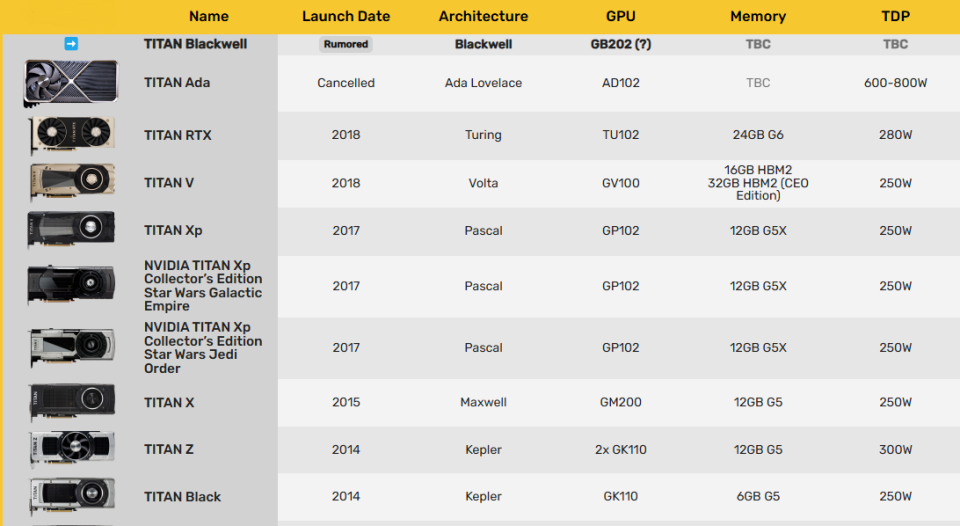The height and width of the screenshot is (526, 960).
Task: Click the Cancelled launch date for TITAN Ada
Action: click(x=346, y=83)
